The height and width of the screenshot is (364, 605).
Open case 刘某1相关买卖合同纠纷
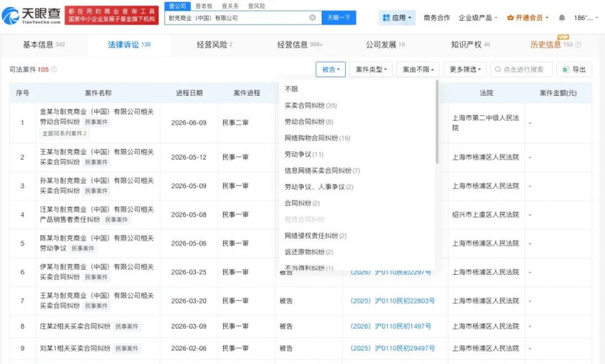(x=75, y=348)
